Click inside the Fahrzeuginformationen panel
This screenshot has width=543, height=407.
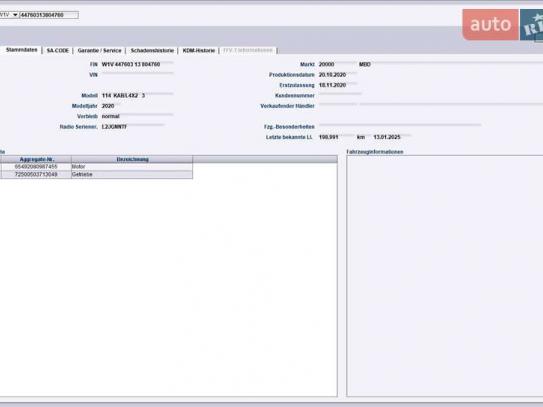(x=445, y=275)
